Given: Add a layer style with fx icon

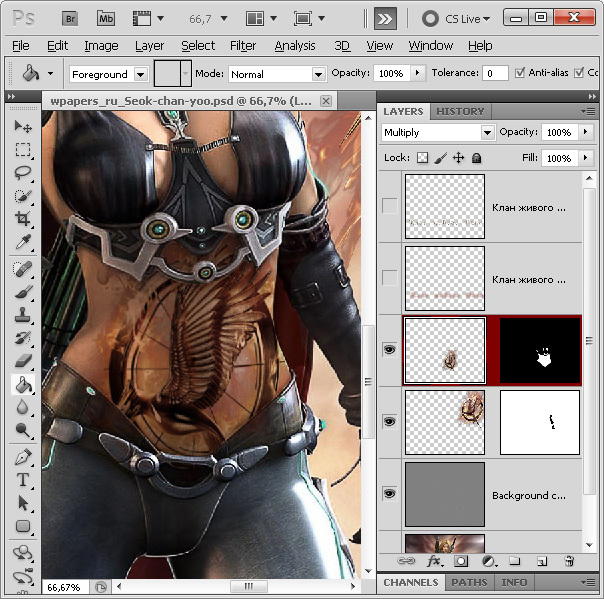Looking at the screenshot, I should 435,561.
